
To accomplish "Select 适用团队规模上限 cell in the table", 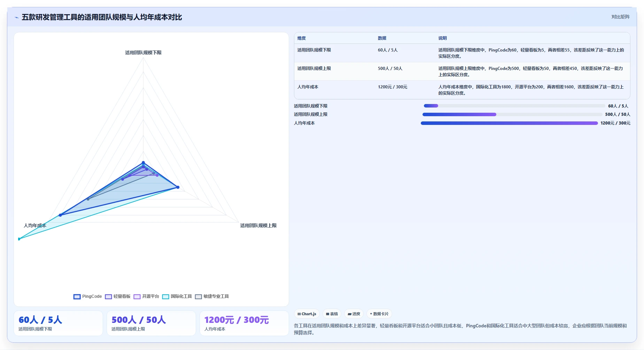I will click(314, 69).
